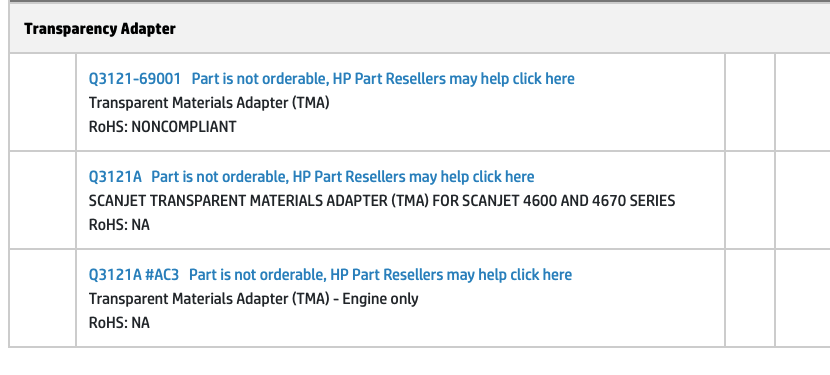Screen dimensions: 830x375
Task: Click narrow empty cell right of Q3121-69001 row
Action: [750, 102]
